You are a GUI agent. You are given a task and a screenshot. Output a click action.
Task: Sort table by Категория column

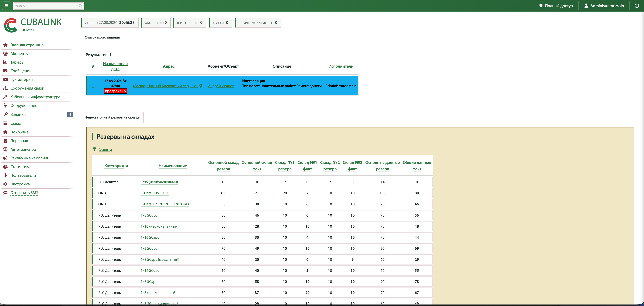click(x=114, y=166)
